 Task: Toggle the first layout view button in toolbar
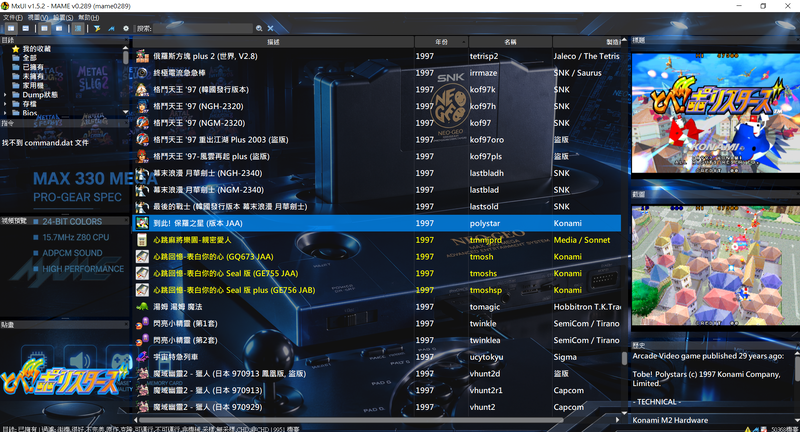(11, 29)
